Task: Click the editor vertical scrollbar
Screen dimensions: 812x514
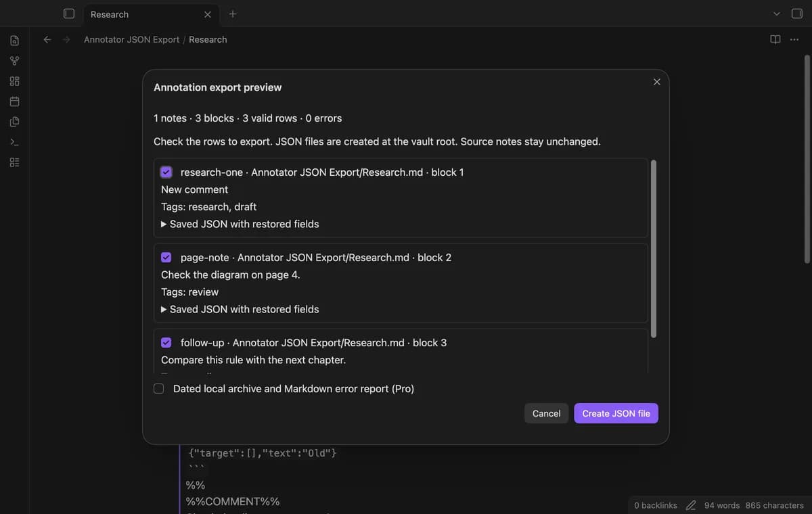Action: click(807, 160)
